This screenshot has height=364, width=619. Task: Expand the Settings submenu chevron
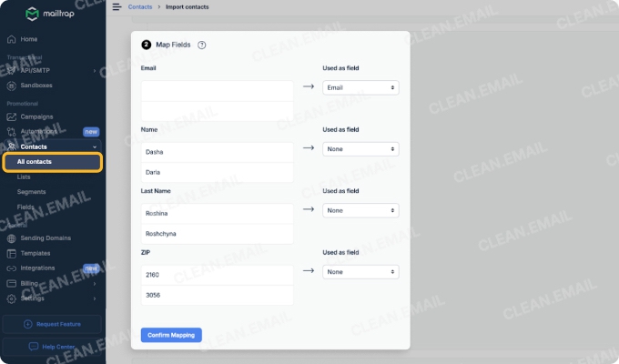pos(95,298)
